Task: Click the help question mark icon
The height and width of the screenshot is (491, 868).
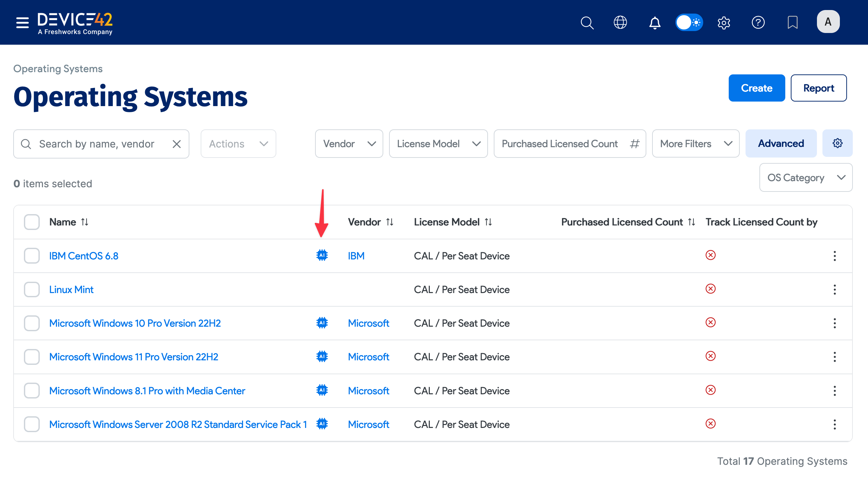Action: click(758, 23)
